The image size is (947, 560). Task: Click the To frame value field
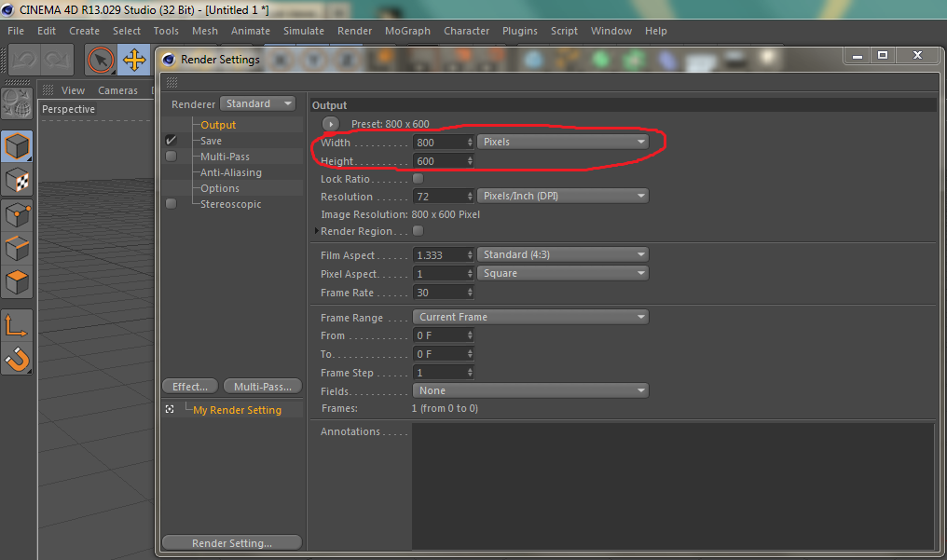tap(439, 354)
